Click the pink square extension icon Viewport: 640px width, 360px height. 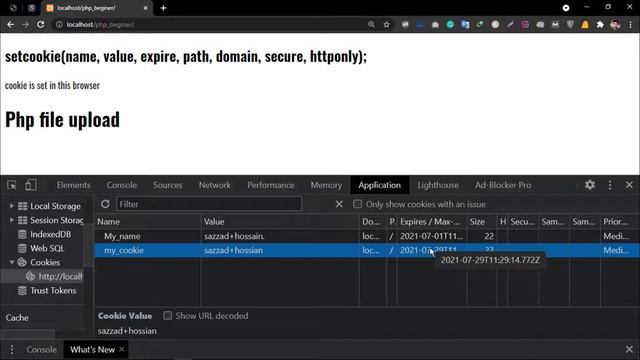coord(525,24)
